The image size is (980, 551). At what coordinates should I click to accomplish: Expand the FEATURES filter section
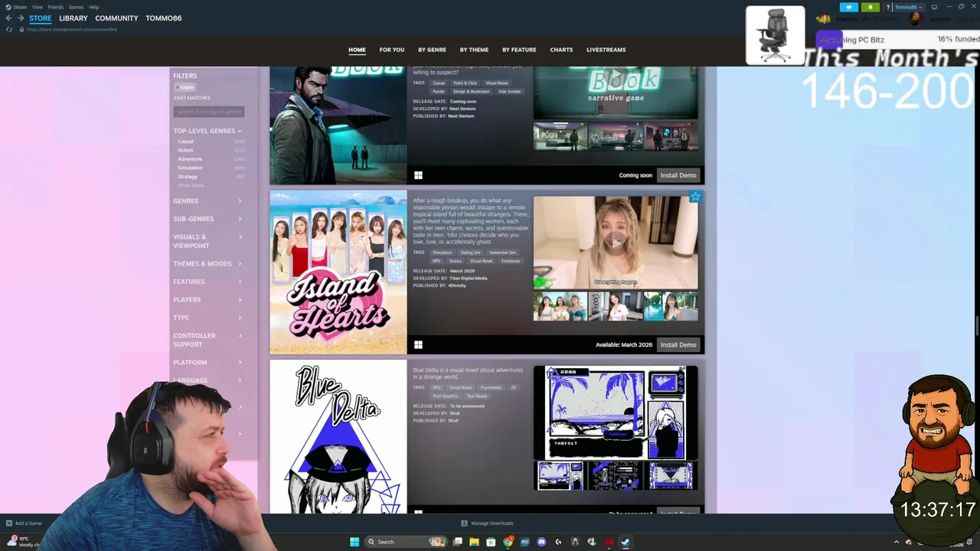click(207, 282)
